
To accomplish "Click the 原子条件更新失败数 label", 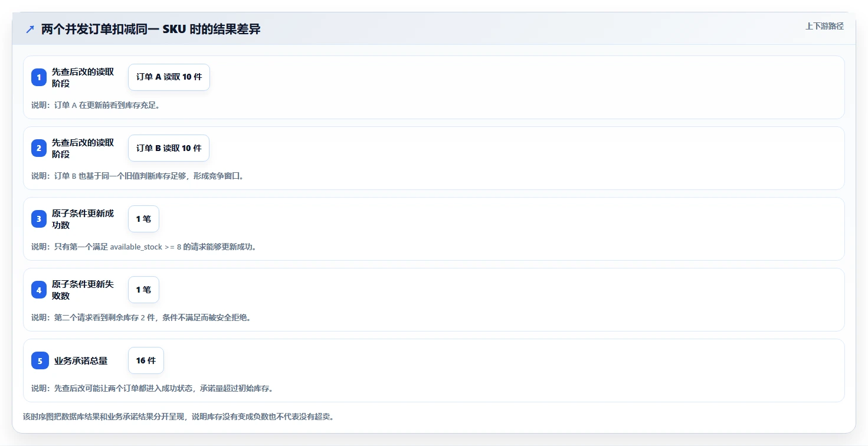I will tap(83, 290).
